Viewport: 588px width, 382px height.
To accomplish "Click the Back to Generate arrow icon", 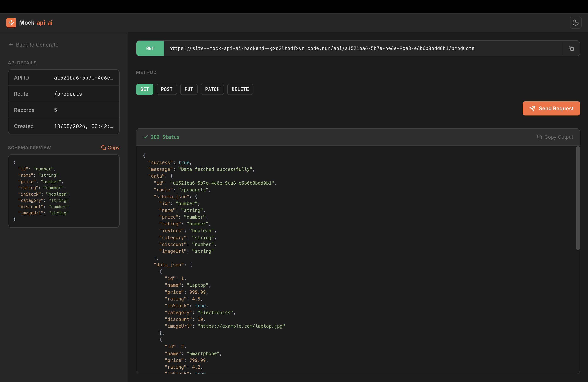I will (11, 45).
